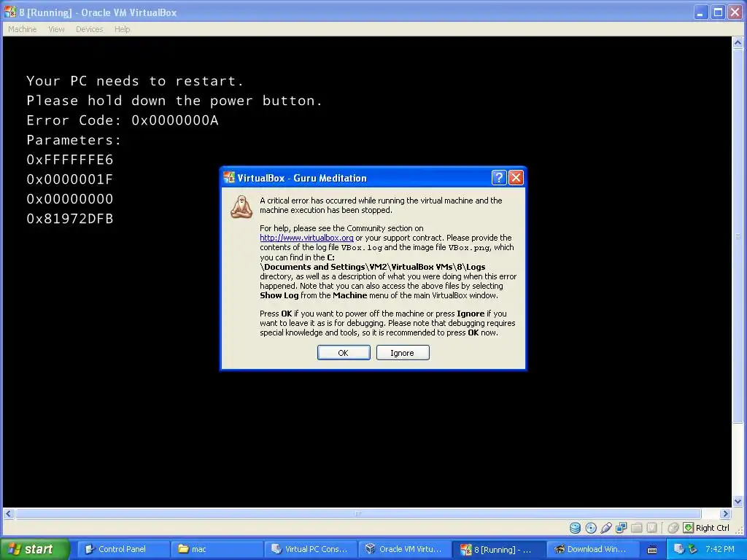Image resolution: width=747 pixels, height=560 pixels.
Task: Click the mouse integration status icon
Action: [x=673, y=528]
